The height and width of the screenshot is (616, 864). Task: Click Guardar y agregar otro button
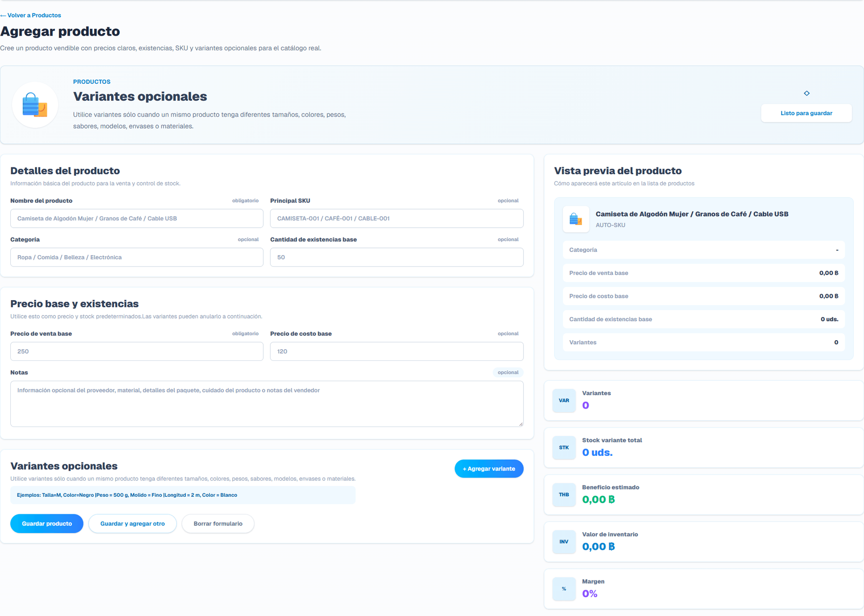(x=132, y=524)
